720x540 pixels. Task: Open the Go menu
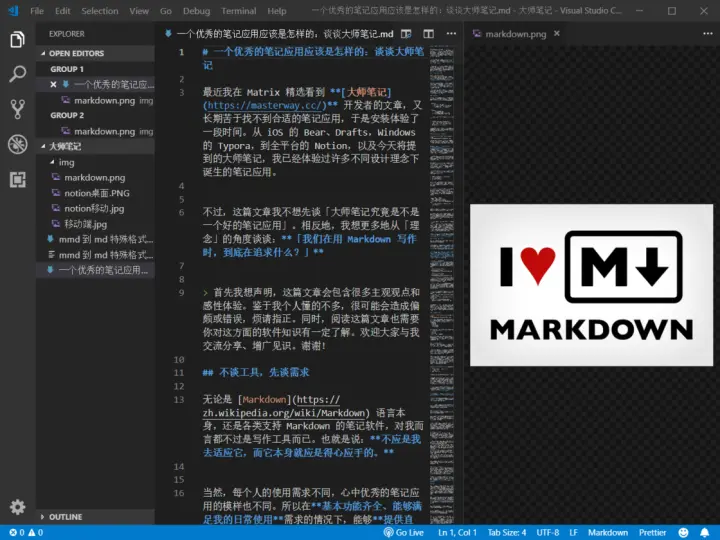pyautogui.click(x=166, y=11)
